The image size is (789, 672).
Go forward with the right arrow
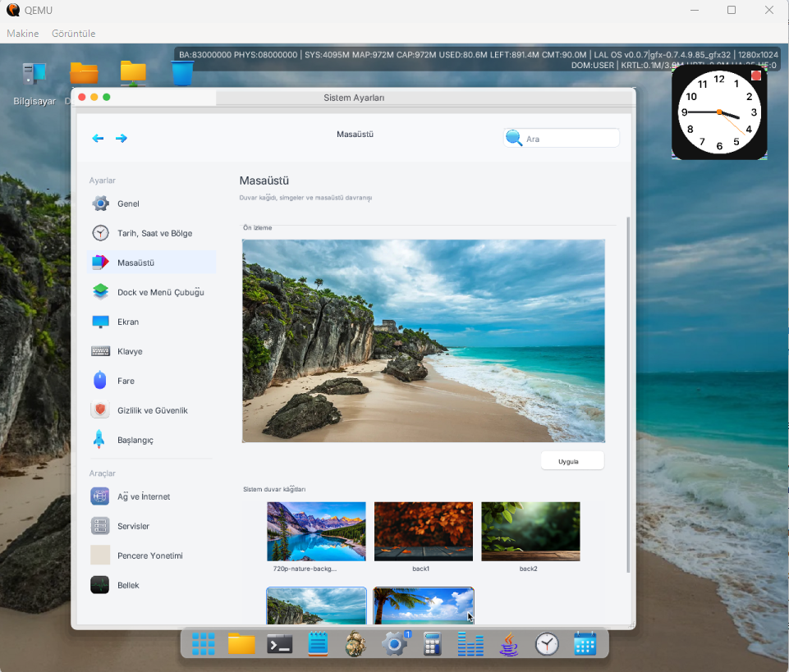(122, 139)
